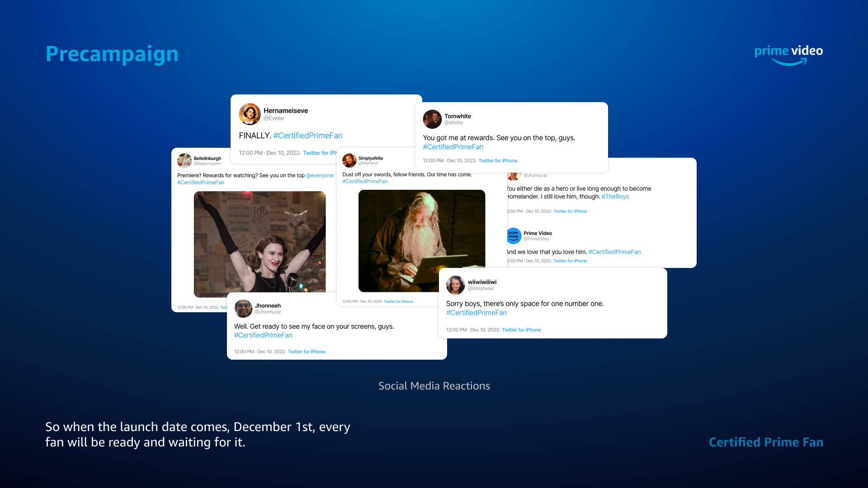868x488 pixels.
Task: Click the timestamp on wiiwiwiiiwi's tweet
Action: (x=472, y=330)
